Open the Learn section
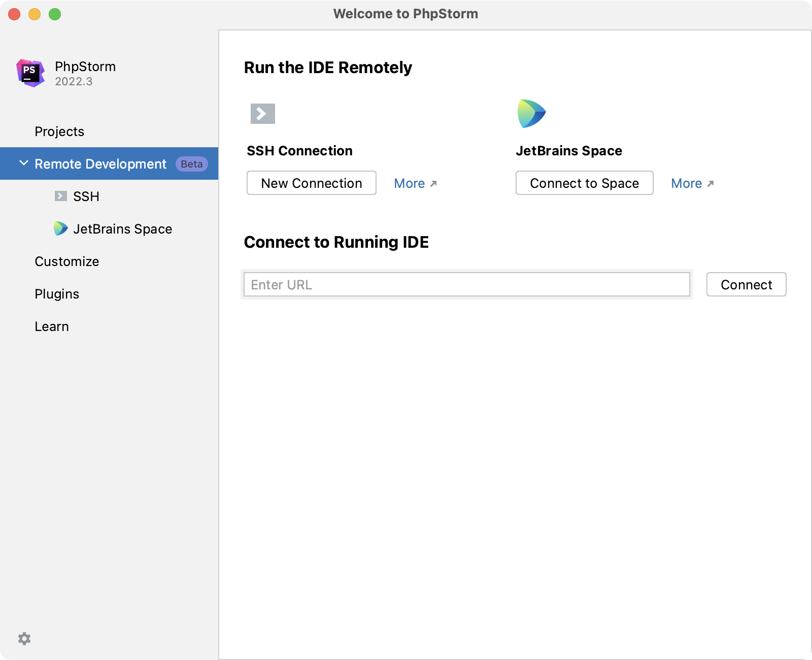The image size is (812, 660). [x=52, y=326]
